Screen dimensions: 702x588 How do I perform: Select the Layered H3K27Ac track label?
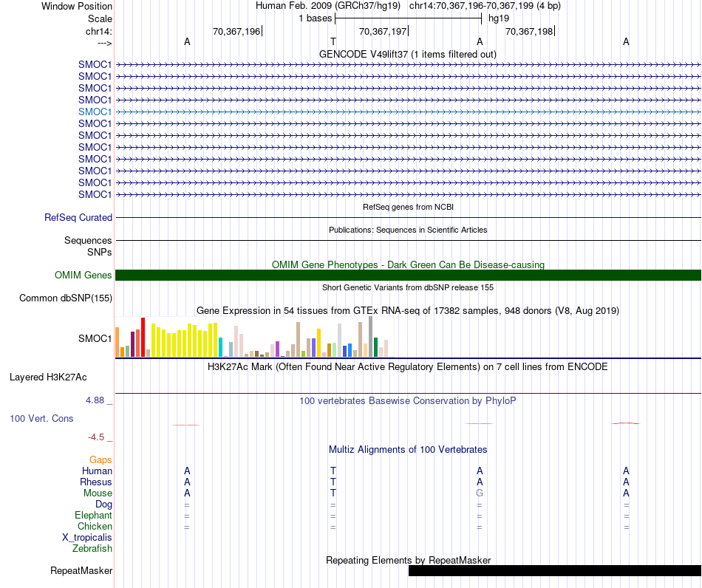tap(48, 377)
